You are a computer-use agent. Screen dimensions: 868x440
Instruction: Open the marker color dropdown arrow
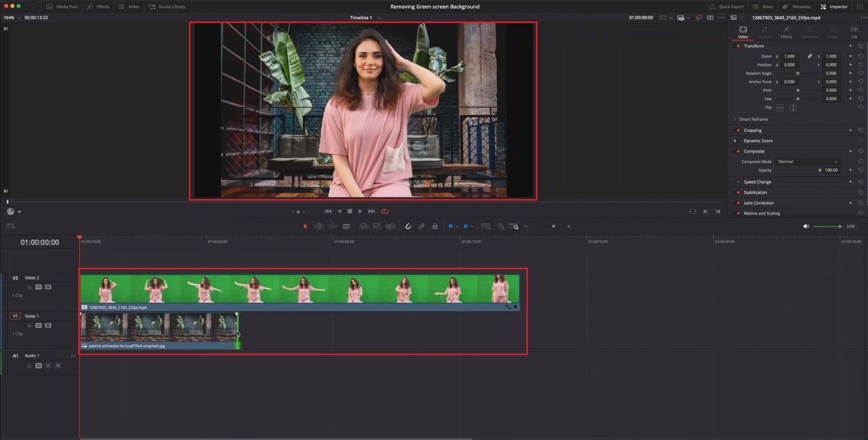point(472,226)
